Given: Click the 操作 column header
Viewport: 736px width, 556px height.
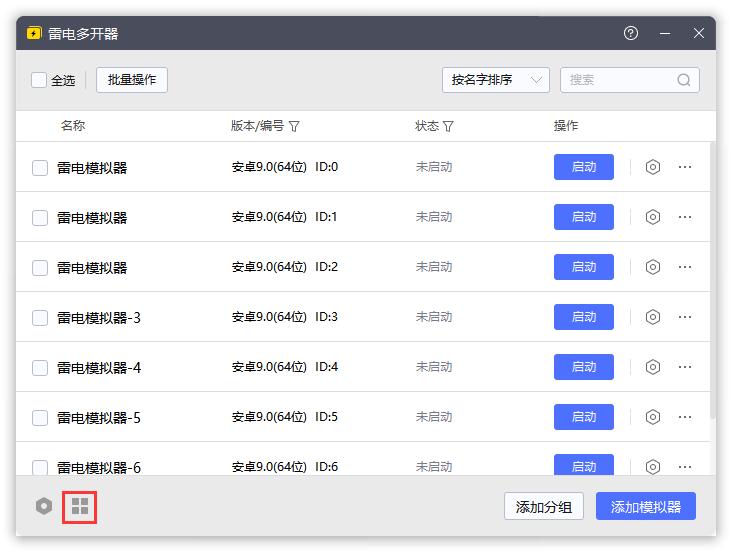Looking at the screenshot, I should coord(566,126).
